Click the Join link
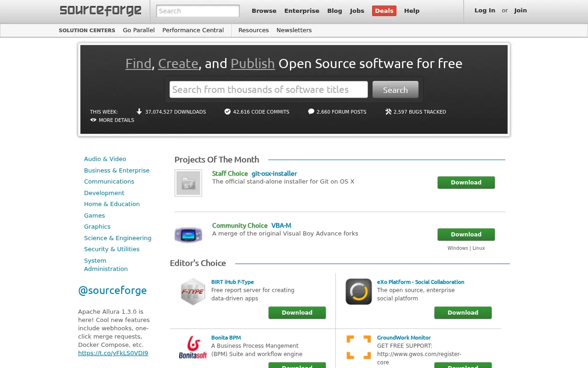 point(520,10)
